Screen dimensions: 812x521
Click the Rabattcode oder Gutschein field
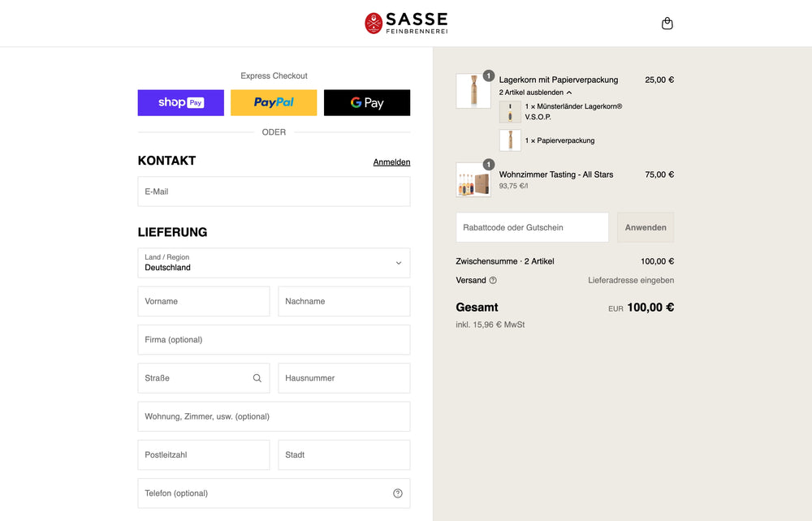coord(532,227)
